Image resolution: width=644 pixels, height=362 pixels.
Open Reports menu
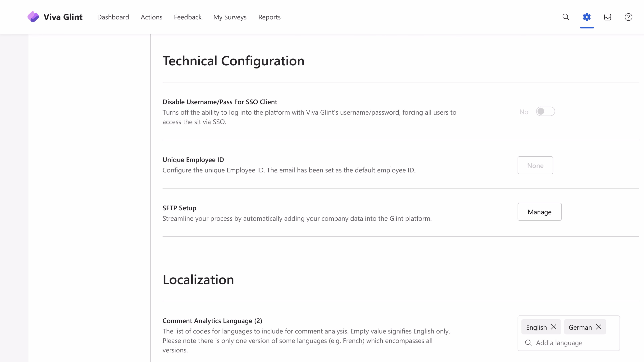[269, 17]
